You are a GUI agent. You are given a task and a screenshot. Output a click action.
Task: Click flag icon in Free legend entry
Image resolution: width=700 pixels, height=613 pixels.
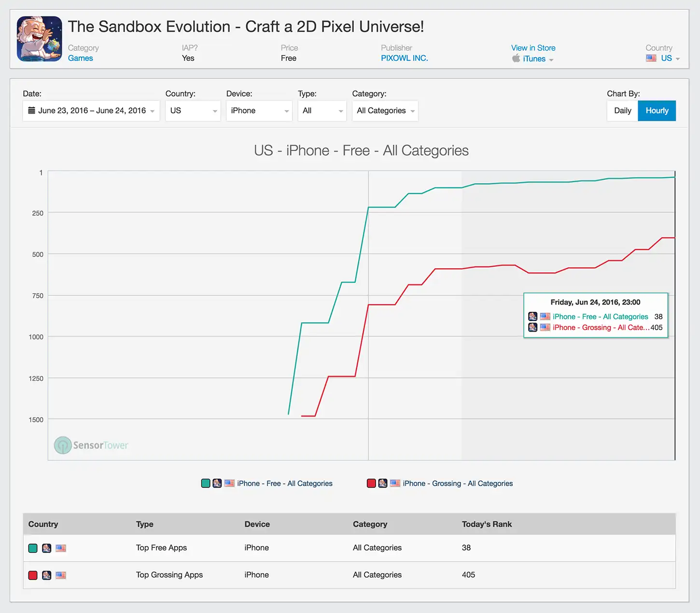click(229, 483)
